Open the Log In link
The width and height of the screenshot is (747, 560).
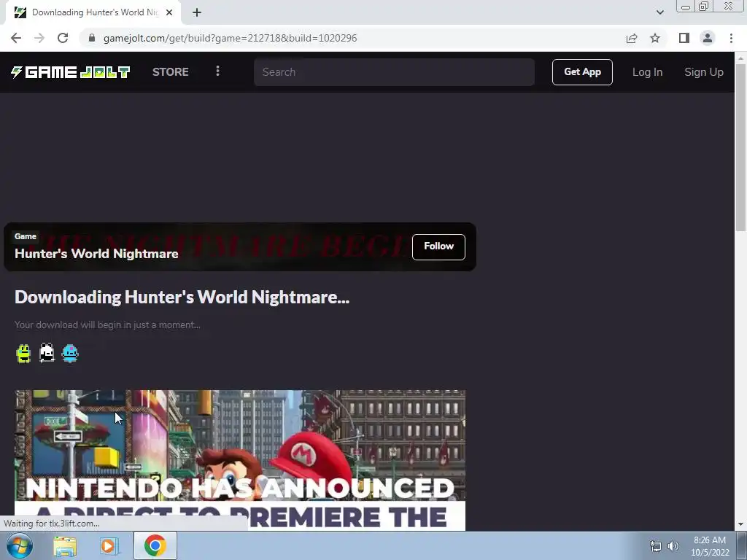coord(647,72)
